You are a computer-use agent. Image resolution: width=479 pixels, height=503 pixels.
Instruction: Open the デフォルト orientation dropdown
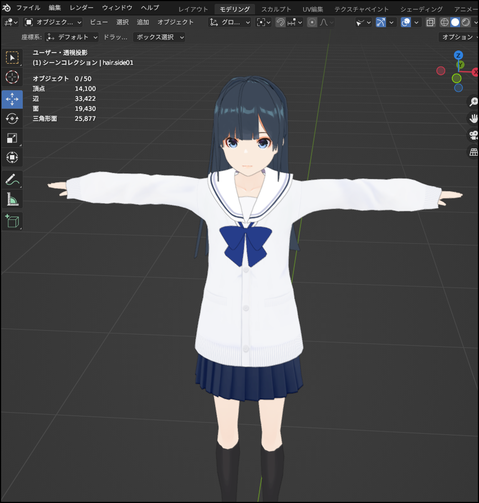72,37
